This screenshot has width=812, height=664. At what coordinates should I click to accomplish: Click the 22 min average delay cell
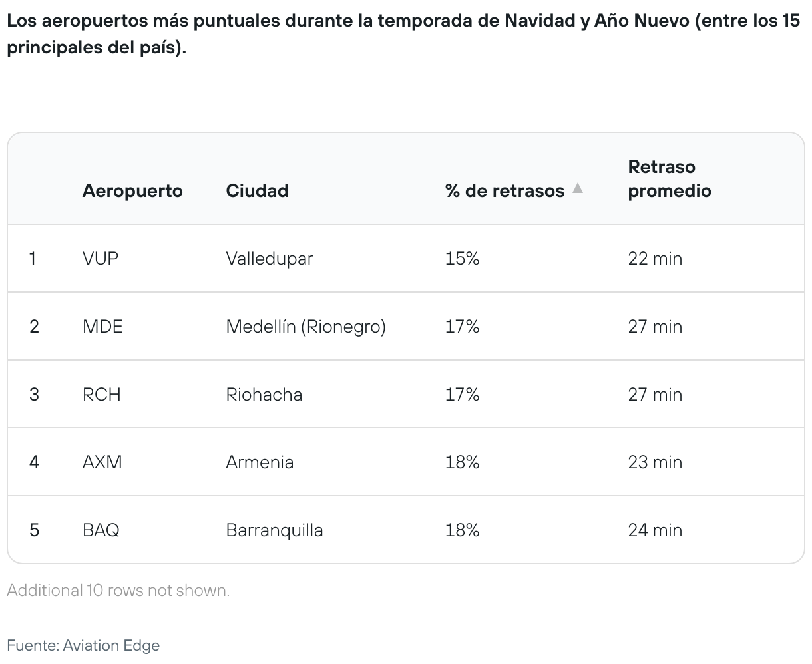tap(655, 258)
